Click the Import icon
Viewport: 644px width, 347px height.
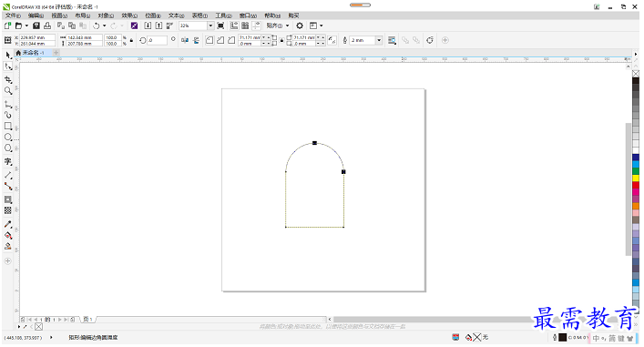tap(148, 26)
